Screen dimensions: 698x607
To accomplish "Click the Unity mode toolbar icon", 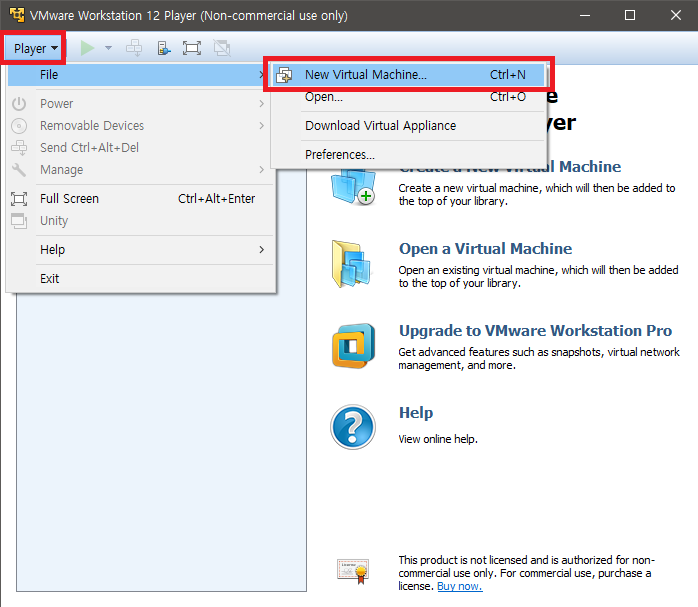I will (222, 48).
